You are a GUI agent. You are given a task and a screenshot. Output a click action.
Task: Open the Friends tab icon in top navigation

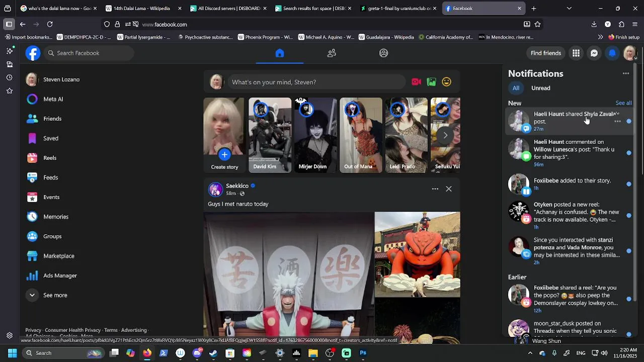pyautogui.click(x=332, y=53)
